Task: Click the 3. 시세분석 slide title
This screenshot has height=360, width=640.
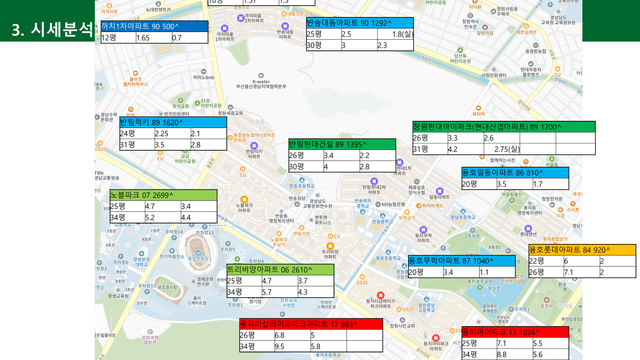Action: coord(52,29)
